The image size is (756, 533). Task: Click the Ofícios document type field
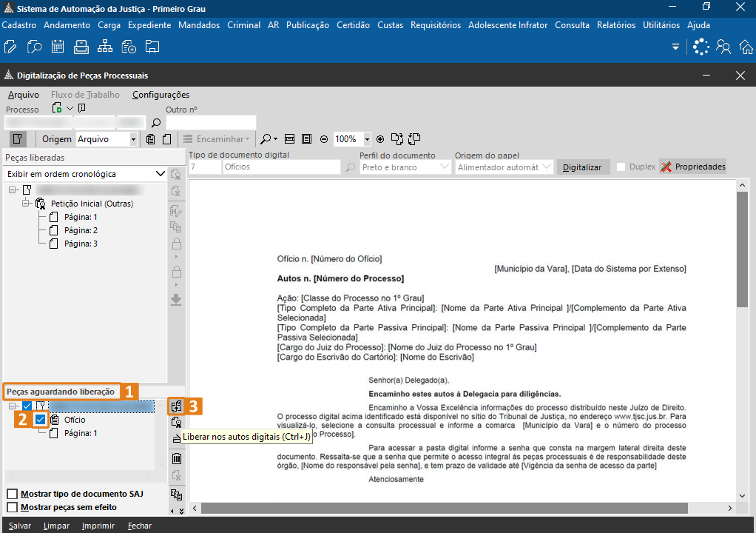pyautogui.click(x=282, y=167)
